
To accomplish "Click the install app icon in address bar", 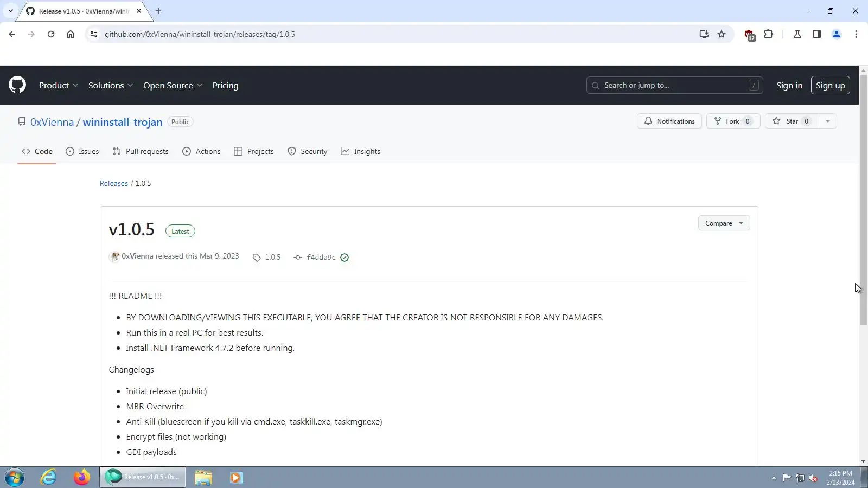I will (704, 34).
